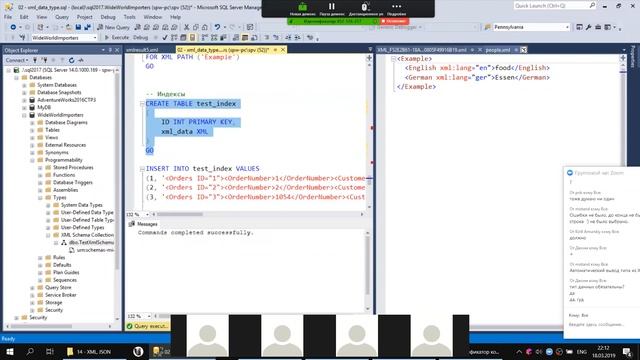
Task: Select the dbo.TestXmlSchema item
Action: coord(91,242)
